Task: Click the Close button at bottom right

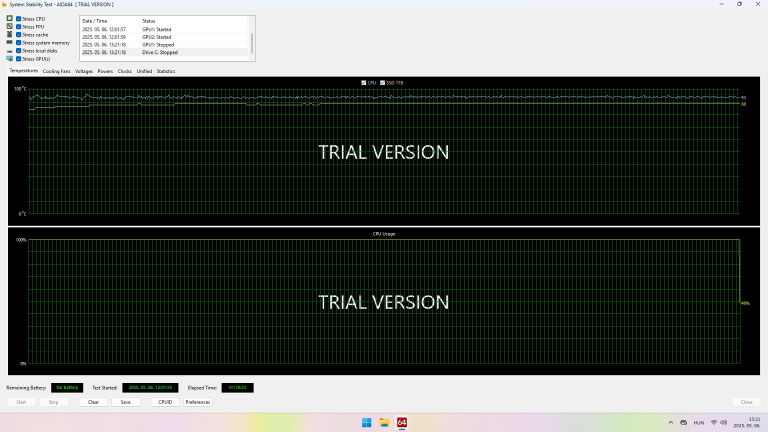Action: point(746,402)
